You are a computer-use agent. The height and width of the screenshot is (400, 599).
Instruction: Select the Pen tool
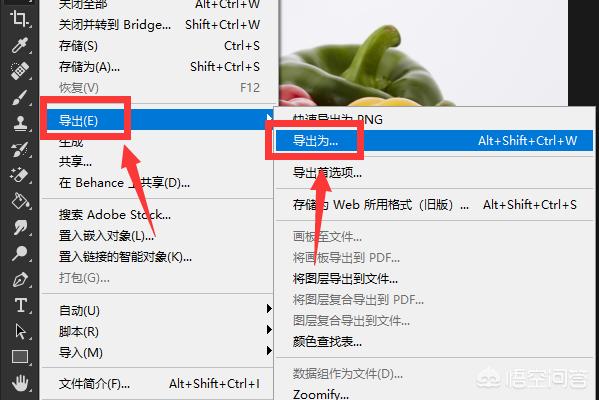[x=19, y=279]
